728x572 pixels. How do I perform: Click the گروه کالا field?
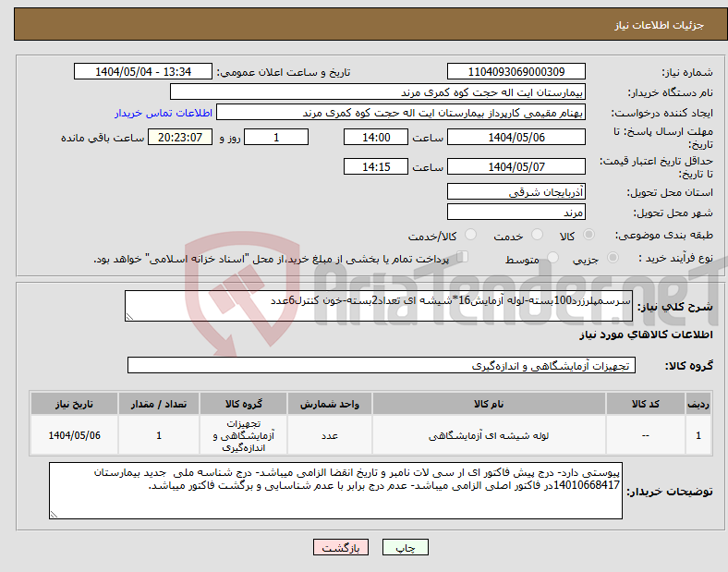click(x=382, y=365)
